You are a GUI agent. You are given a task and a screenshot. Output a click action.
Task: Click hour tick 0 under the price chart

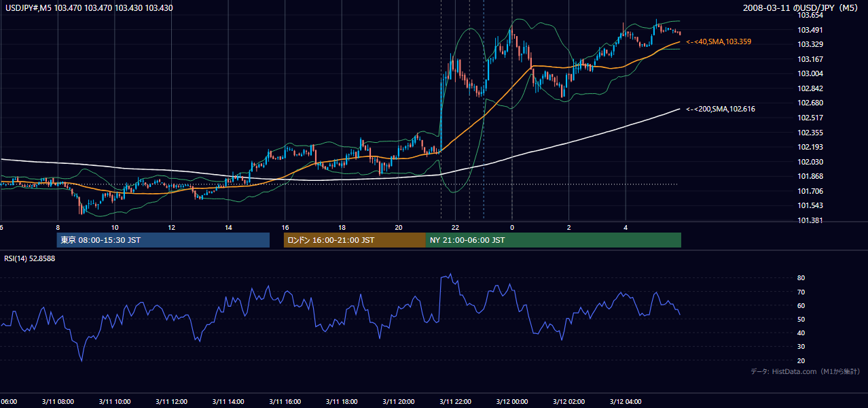pos(512,228)
